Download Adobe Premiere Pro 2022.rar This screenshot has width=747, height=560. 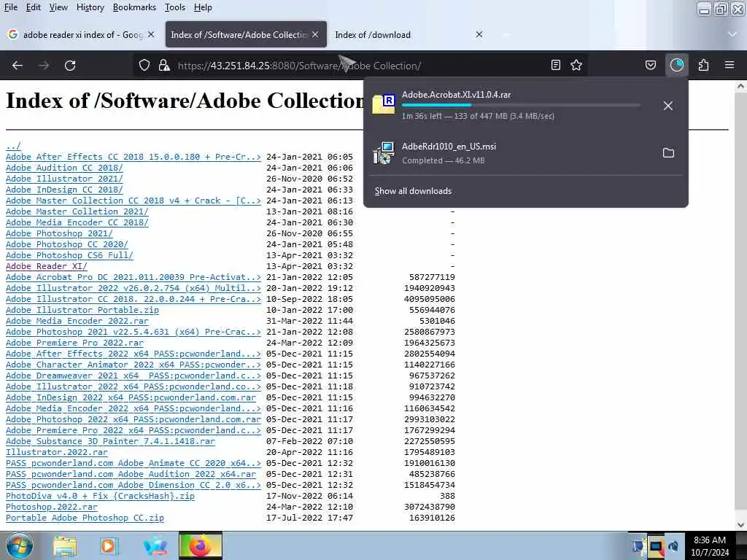click(75, 343)
